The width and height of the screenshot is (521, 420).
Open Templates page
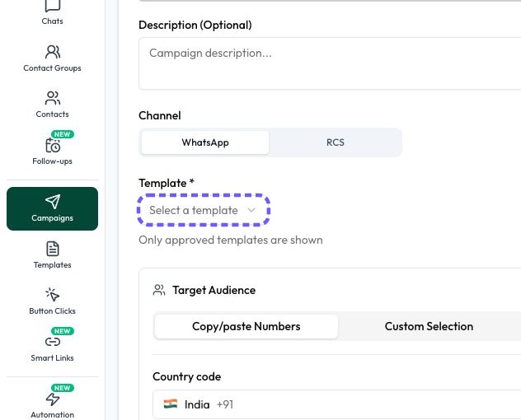[52, 255]
